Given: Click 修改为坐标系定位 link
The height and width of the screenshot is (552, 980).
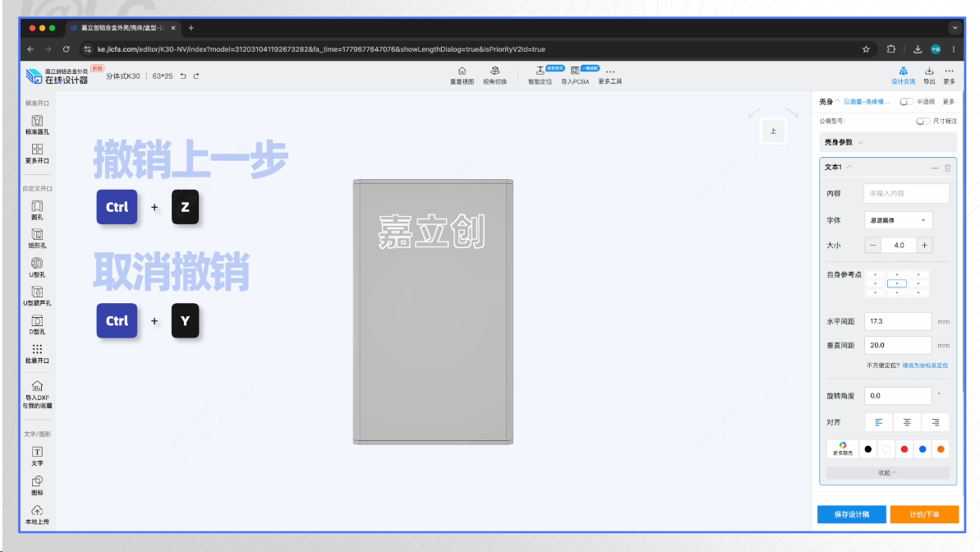Looking at the screenshot, I should coord(925,365).
